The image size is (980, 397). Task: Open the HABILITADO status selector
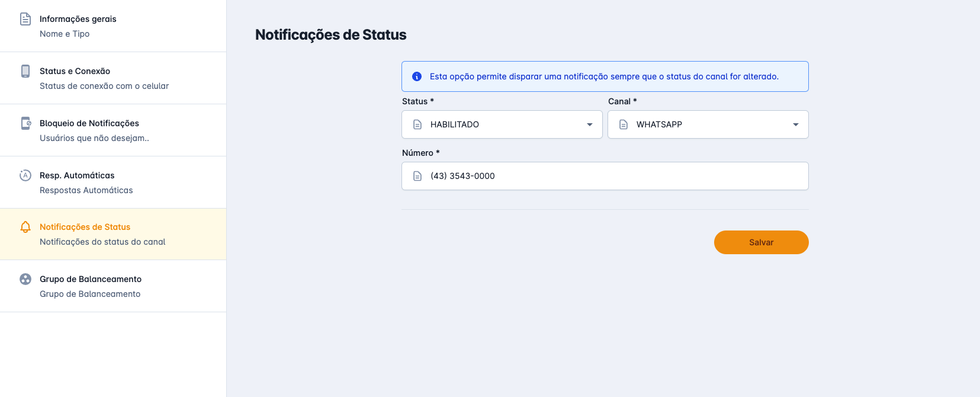click(x=502, y=124)
